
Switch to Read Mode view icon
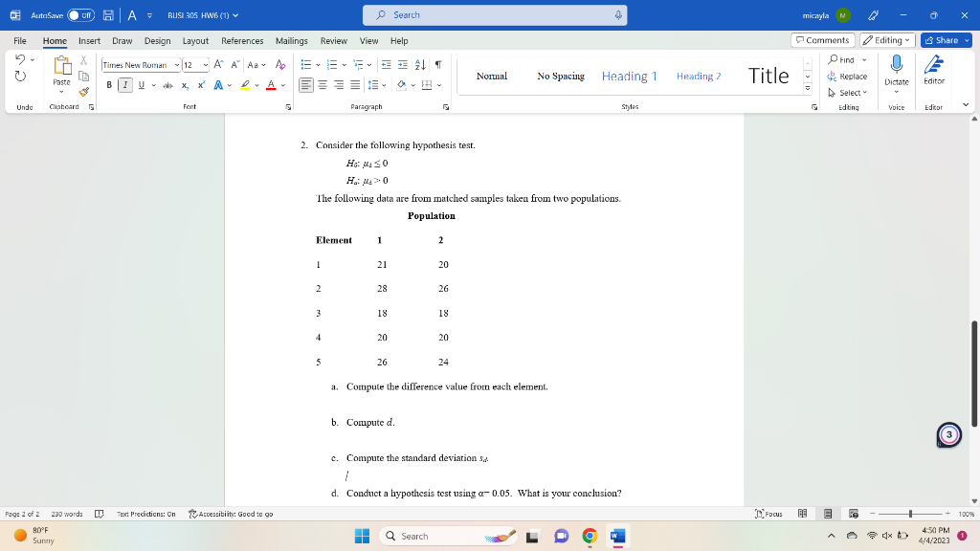(x=803, y=514)
